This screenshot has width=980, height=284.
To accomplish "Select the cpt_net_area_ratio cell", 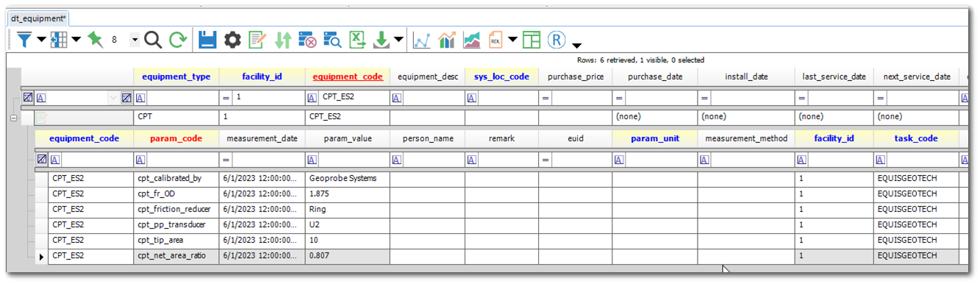I will coord(176,255).
